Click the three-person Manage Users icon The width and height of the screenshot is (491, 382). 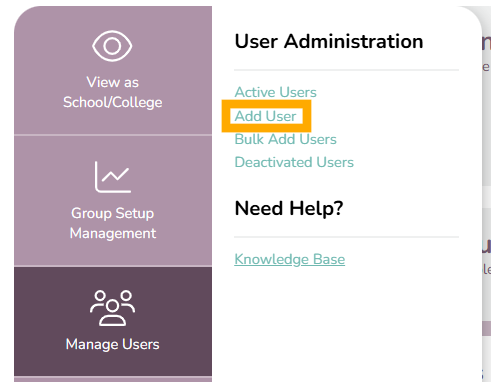112,308
